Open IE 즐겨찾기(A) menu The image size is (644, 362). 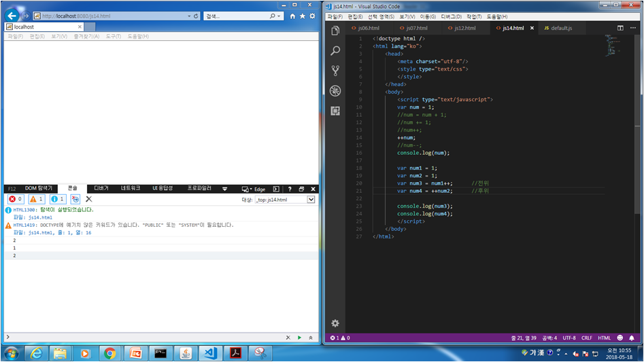86,37
